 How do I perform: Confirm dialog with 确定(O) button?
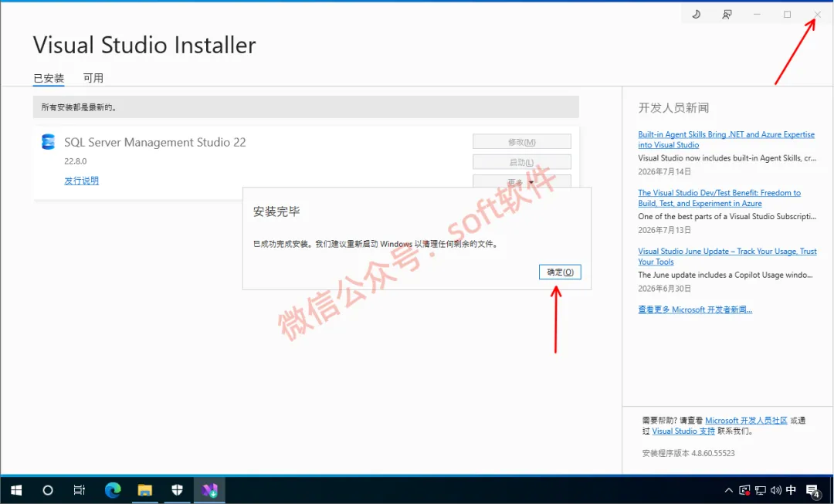(x=560, y=272)
